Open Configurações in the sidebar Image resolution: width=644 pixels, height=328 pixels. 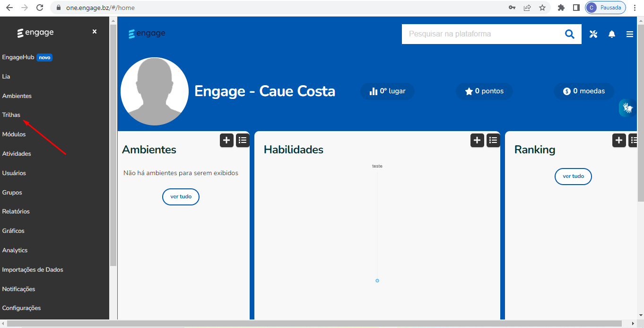(x=21, y=308)
